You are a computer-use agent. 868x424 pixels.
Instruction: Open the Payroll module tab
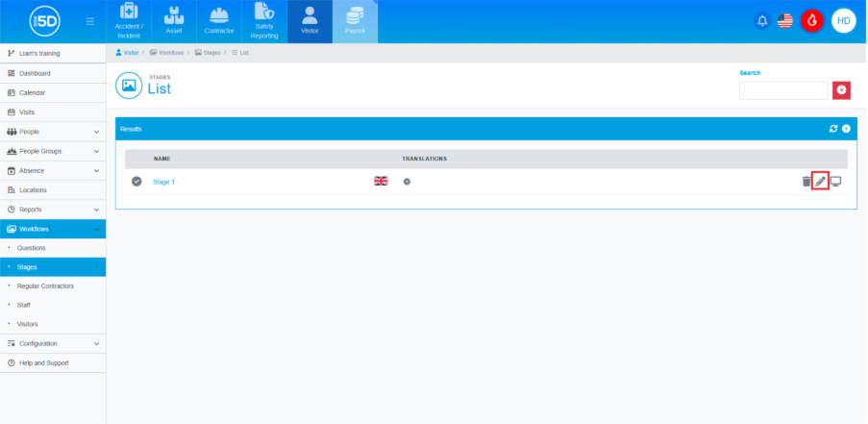[355, 21]
